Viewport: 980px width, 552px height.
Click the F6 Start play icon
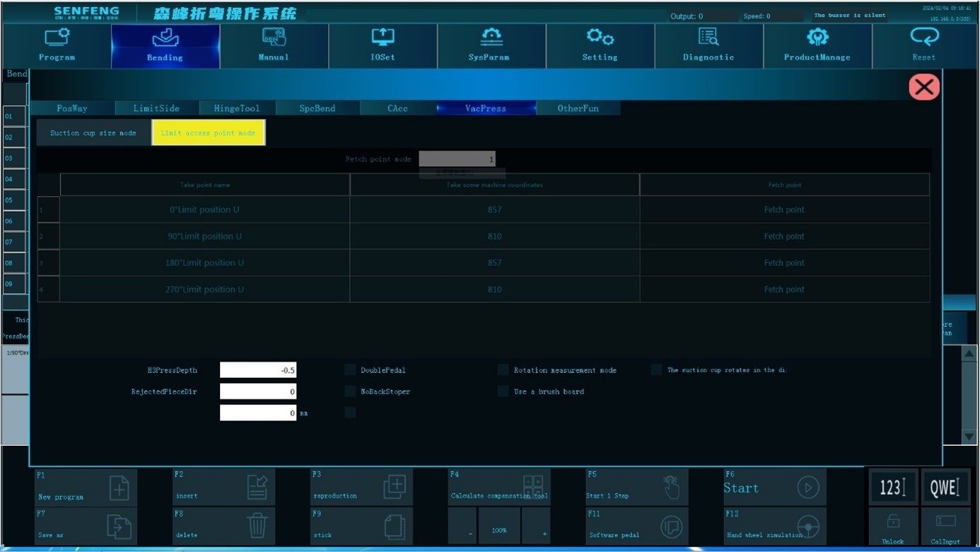808,487
